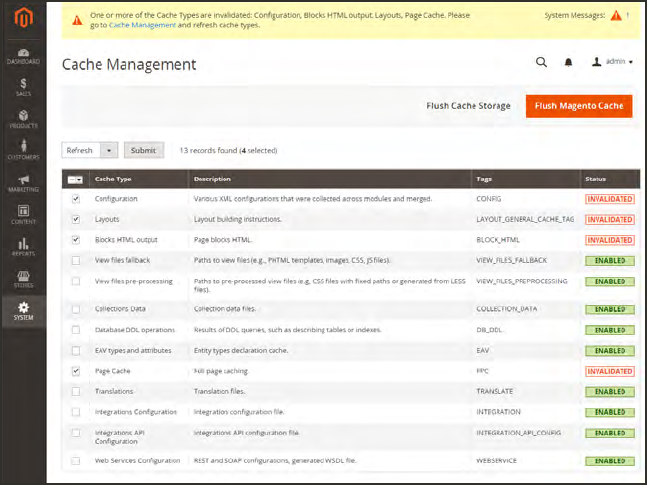Uncheck the Configuration cache type checkbox
The height and width of the screenshot is (486, 648).
[76, 199]
